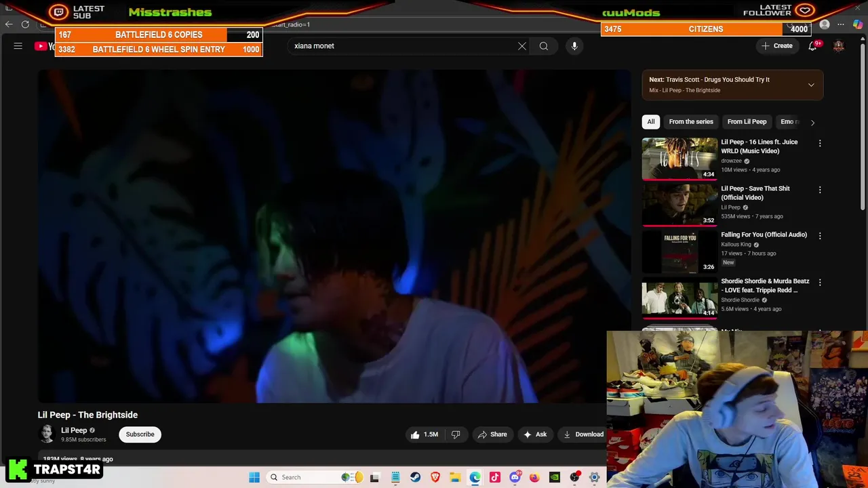Open TikTok from the taskbar

coord(495,477)
